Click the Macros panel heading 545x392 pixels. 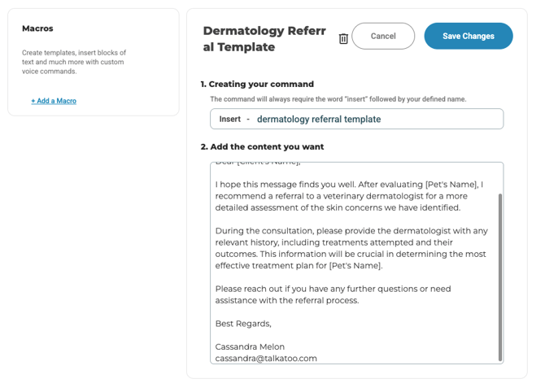[x=37, y=28]
